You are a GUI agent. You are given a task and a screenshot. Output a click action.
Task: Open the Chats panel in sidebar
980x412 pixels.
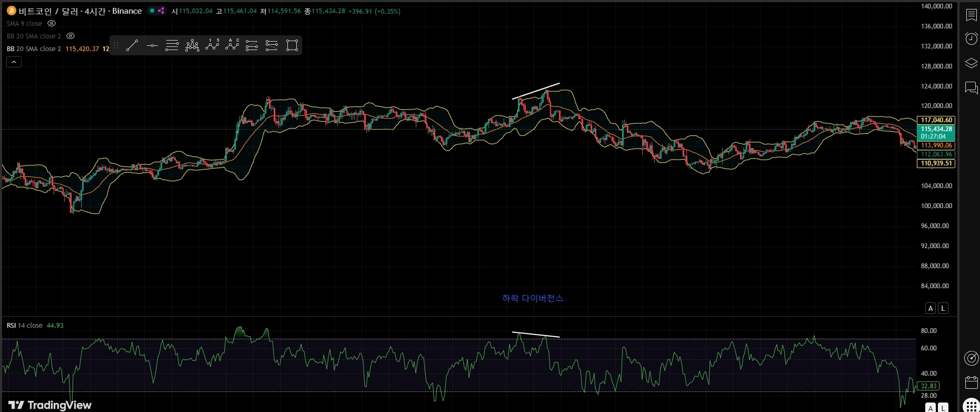pos(971,87)
